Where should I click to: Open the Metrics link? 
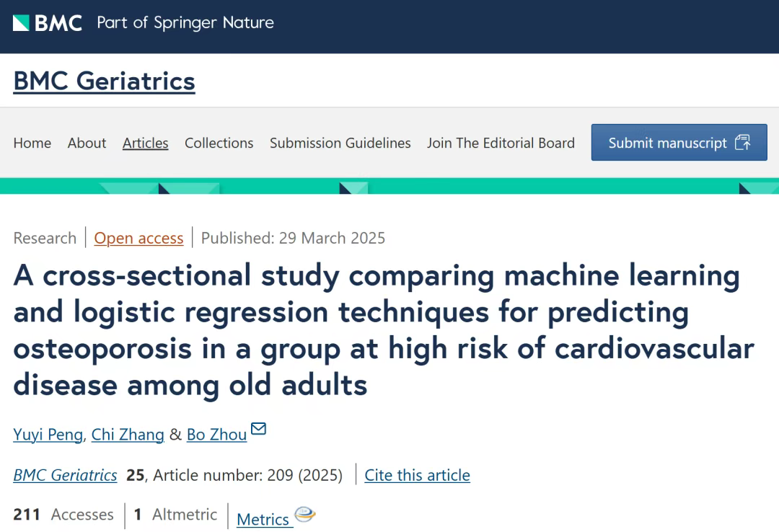pos(263,519)
